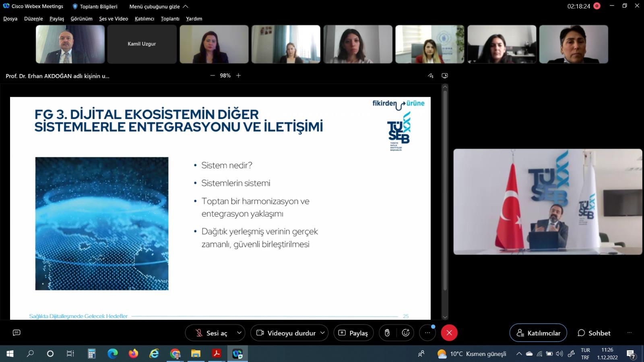The image size is (644, 362).
Task: Open the more options ellipsis button
Action: click(427, 333)
